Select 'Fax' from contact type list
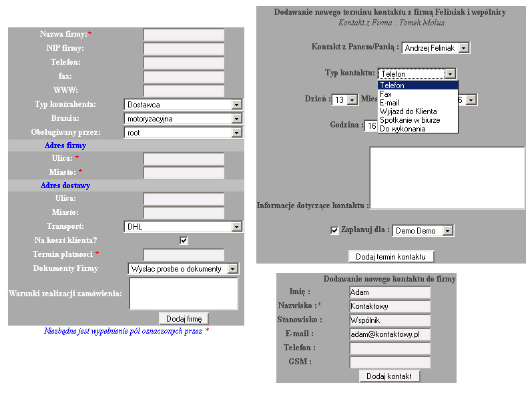This screenshot has height=393, width=532. [x=386, y=94]
